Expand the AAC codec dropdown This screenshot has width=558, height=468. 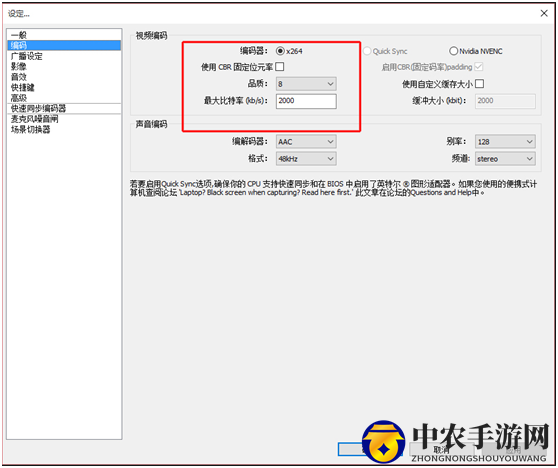pos(306,142)
